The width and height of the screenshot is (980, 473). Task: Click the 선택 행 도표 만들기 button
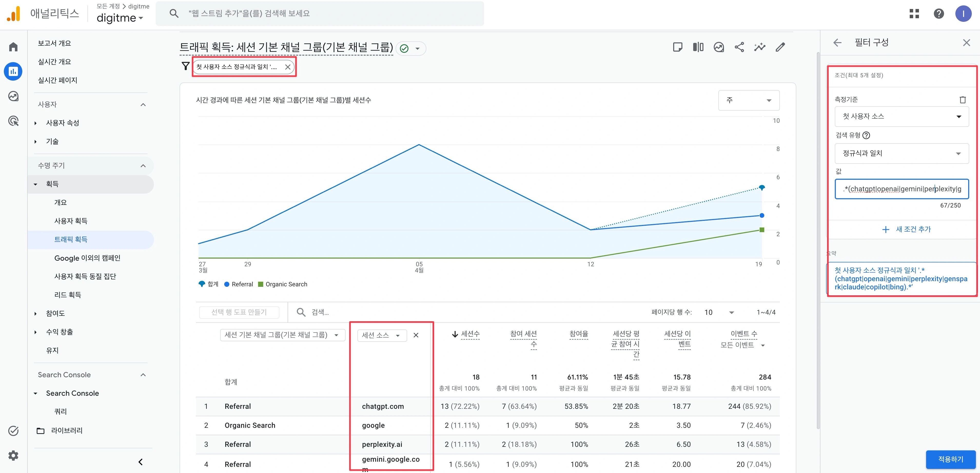click(239, 312)
